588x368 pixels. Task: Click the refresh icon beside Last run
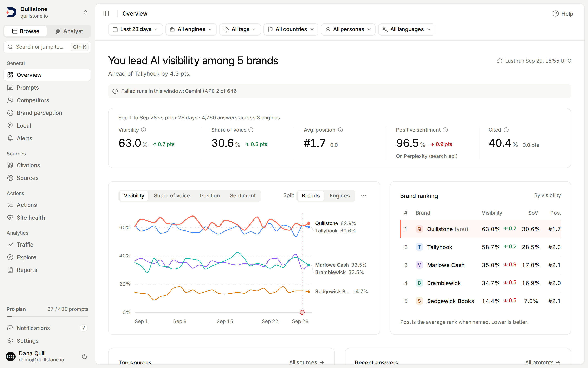click(500, 61)
